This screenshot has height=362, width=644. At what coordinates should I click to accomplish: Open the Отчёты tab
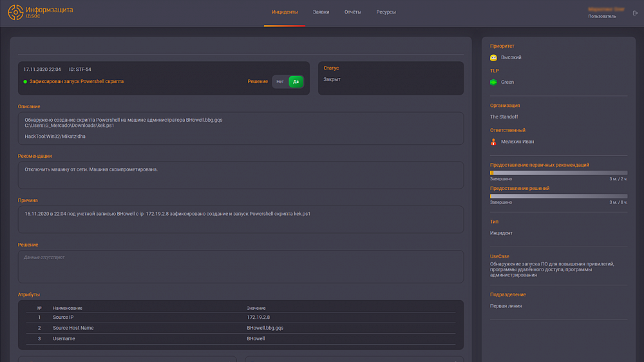353,12
